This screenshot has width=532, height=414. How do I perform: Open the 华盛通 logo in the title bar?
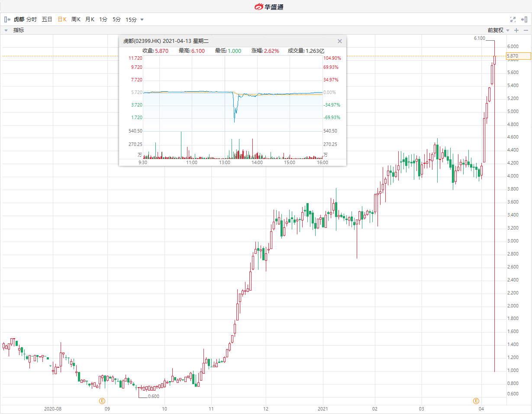click(x=268, y=6)
